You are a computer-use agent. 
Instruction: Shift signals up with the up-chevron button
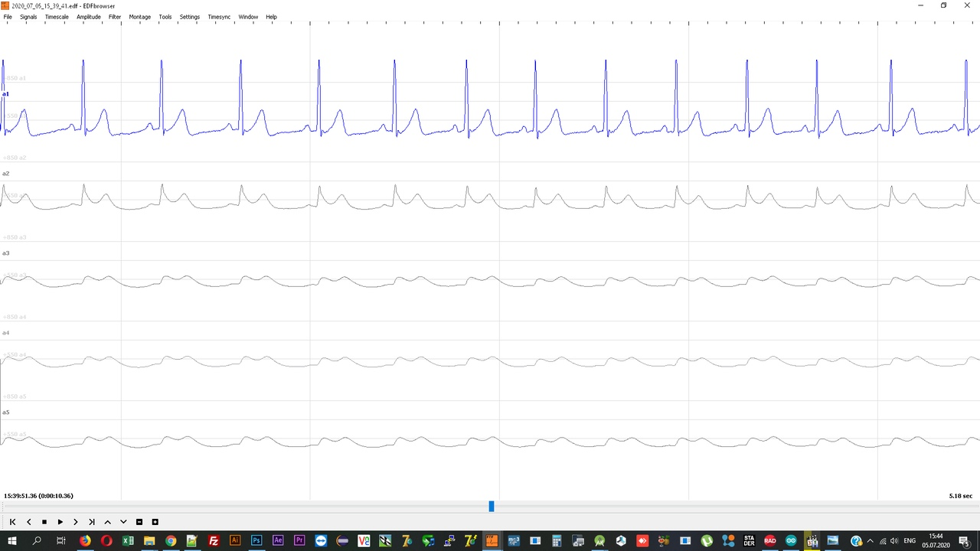[x=107, y=522]
